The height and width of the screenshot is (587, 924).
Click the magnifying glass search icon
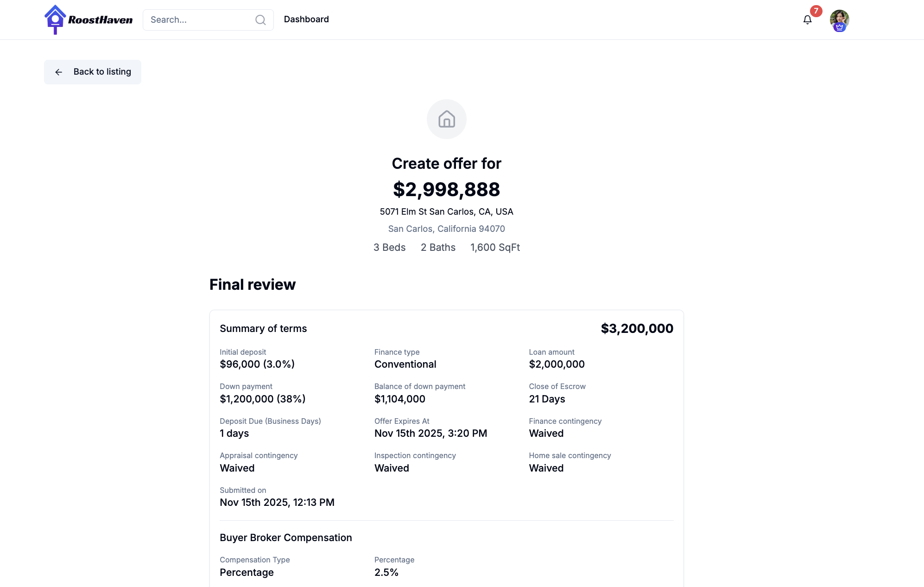pyautogui.click(x=260, y=20)
